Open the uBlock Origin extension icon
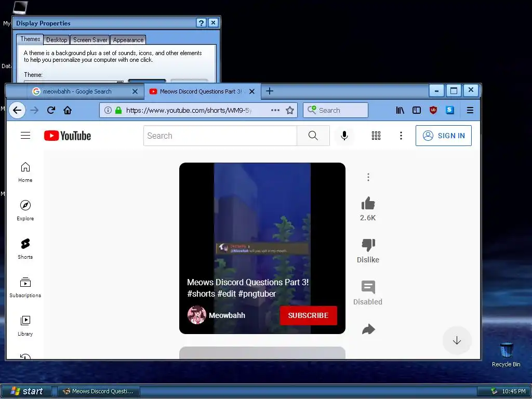 [x=433, y=110]
